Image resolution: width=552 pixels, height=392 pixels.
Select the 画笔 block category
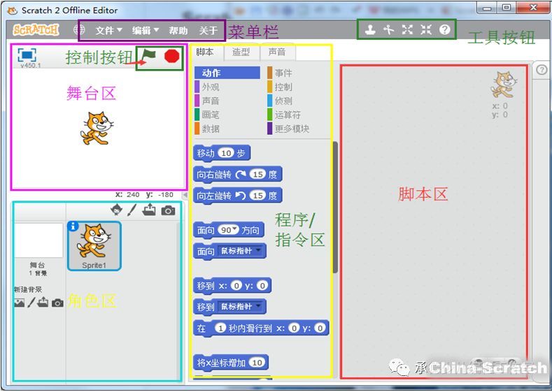point(211,115)
